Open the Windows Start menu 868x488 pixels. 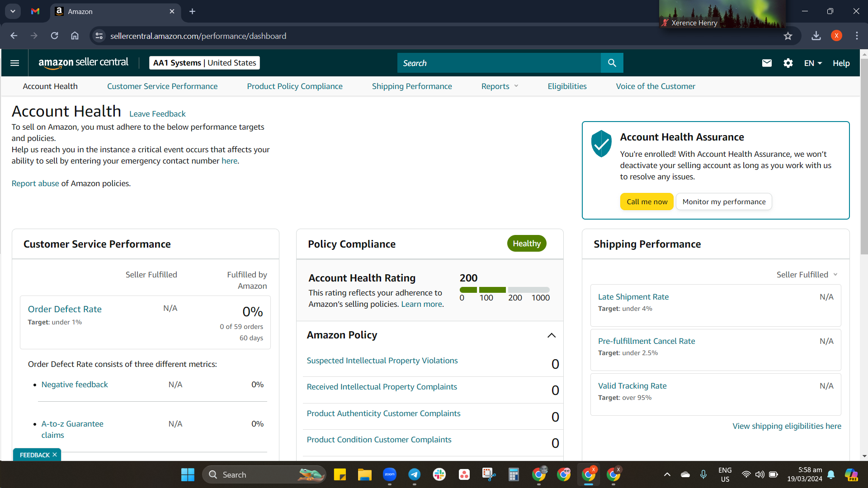(x=188, y=474)
